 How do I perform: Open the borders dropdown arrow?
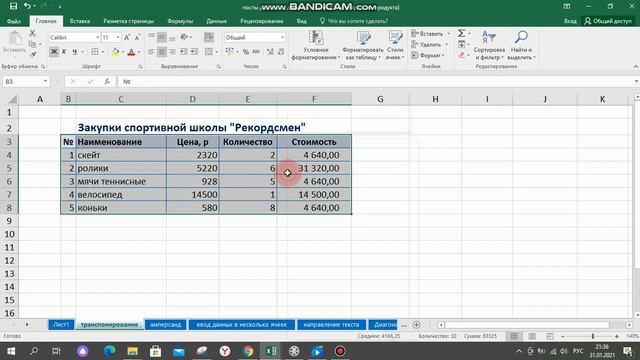point(102,52)
